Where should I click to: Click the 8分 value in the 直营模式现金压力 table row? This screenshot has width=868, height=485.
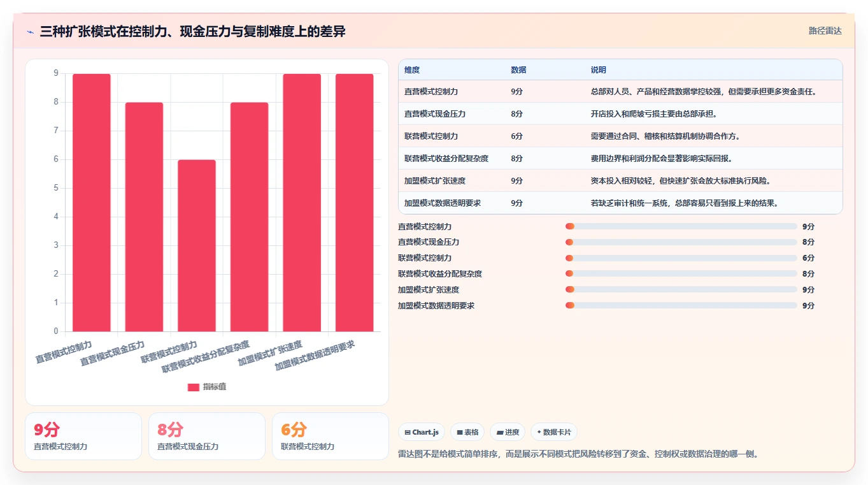516,114
